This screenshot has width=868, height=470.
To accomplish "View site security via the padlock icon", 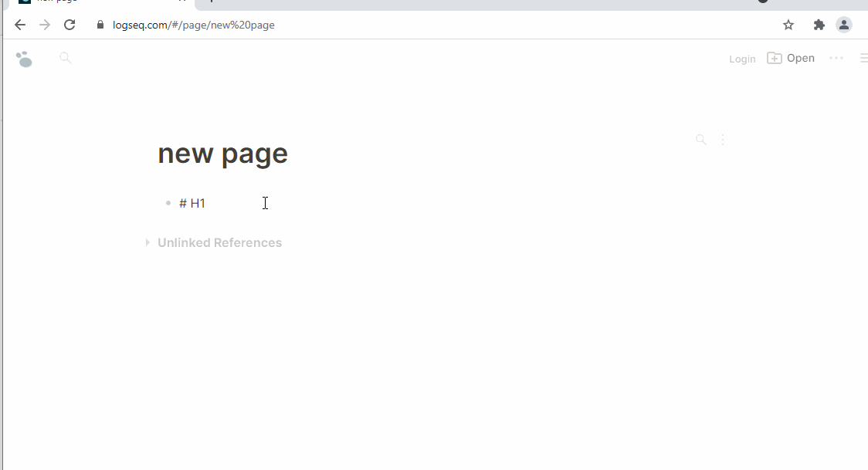I will (x=100, y=25).
